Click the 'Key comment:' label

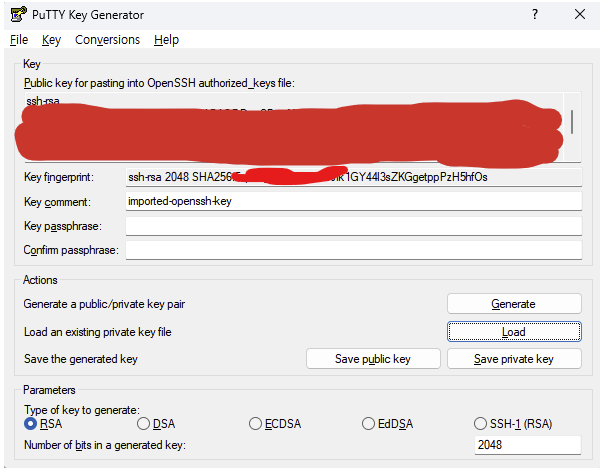(x=57, y=202)
